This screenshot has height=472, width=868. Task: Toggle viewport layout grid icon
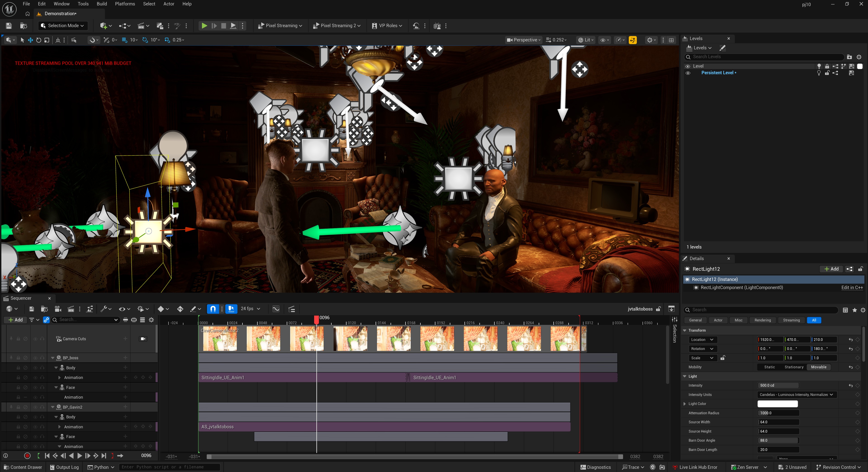pyautogui.click(x=671, y=40)
